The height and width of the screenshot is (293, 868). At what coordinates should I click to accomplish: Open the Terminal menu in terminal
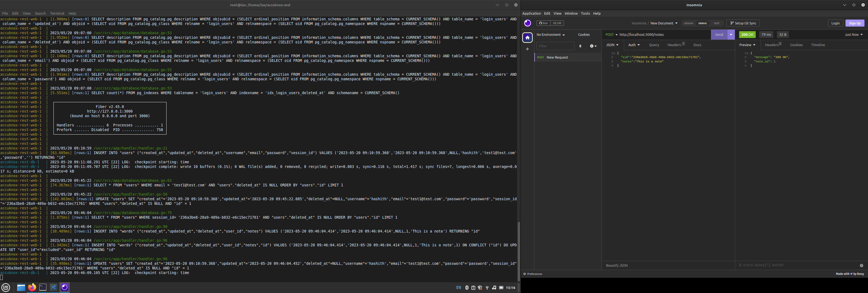click(x=57, y=14)
